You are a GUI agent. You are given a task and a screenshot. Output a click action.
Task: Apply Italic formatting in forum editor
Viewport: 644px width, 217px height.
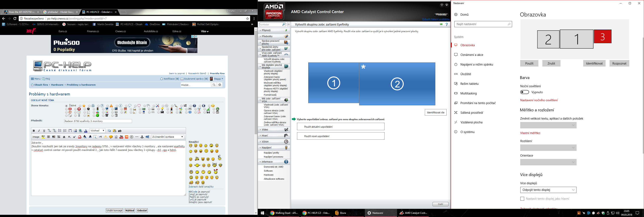(39, 131)
